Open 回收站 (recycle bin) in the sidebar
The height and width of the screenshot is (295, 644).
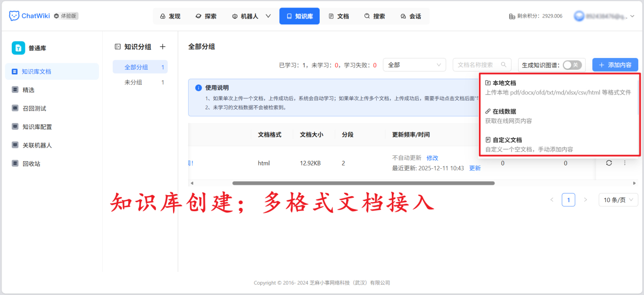[x=35, y=163]
